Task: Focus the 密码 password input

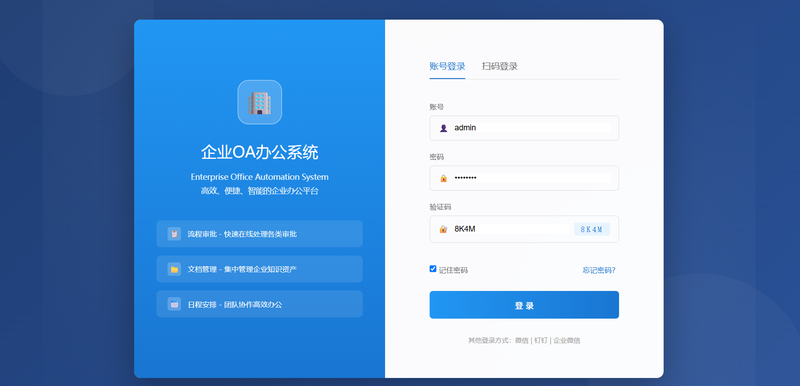Action: coord(524,178)
